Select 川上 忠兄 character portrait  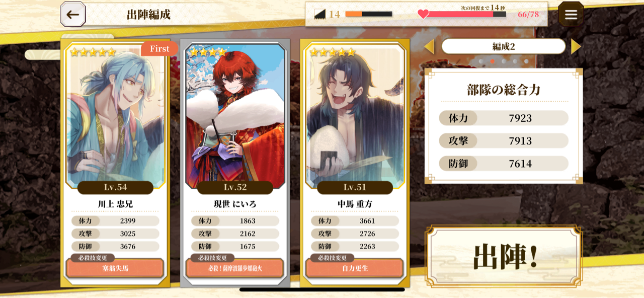tap(115, 117)
